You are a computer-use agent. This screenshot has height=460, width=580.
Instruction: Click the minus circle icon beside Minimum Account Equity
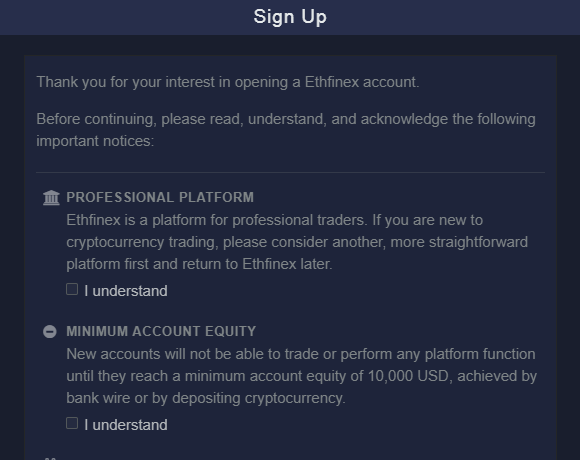50,331
